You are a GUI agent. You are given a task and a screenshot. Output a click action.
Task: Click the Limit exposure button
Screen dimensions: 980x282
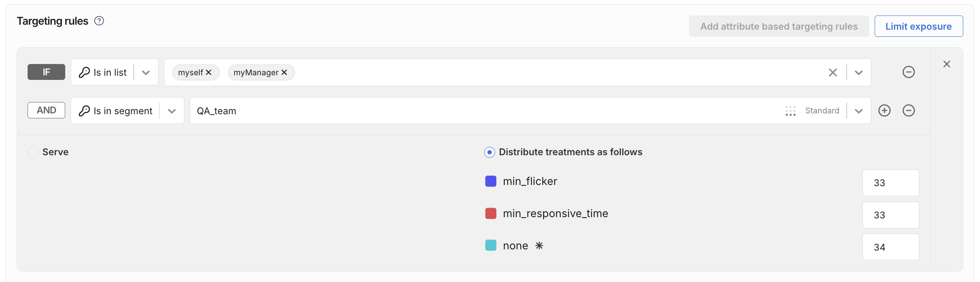coord(919,26)
